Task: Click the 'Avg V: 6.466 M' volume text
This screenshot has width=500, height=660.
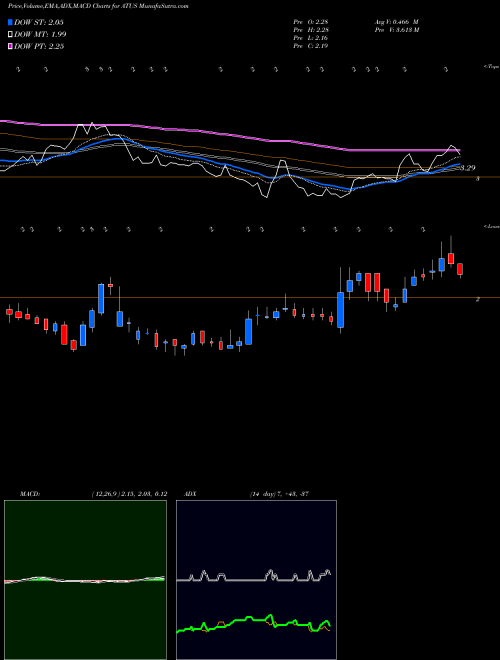Action: click(x=397, y=22)
